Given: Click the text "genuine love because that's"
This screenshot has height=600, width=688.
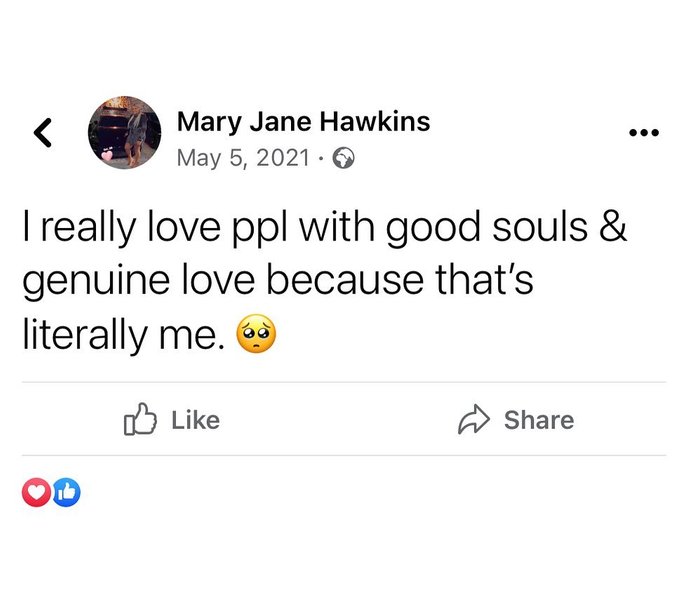Looking at the screenshot, I should tap(277, 284).
